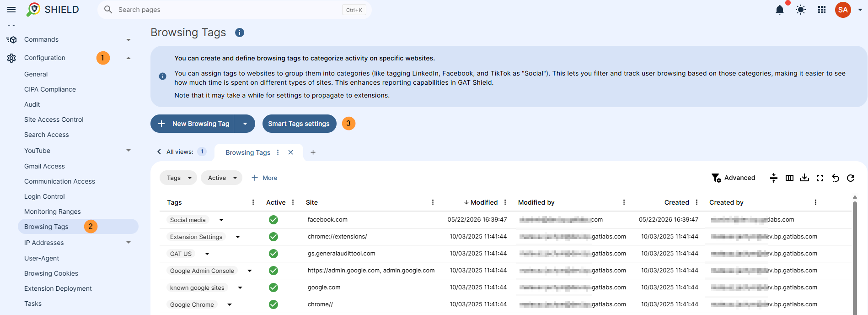Open the hamburger navigation menu

(11, 10)
